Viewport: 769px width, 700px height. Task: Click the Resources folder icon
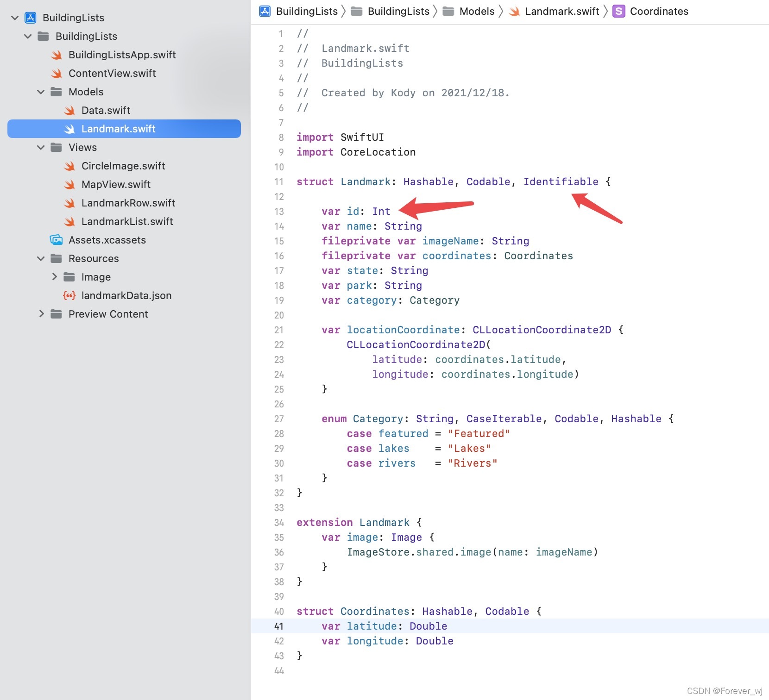[56, 258]
